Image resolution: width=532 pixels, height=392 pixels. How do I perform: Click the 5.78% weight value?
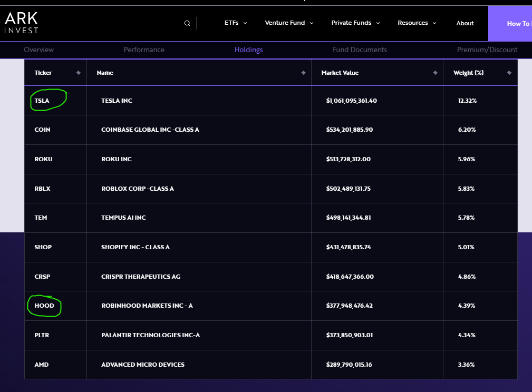click(466, 218)
